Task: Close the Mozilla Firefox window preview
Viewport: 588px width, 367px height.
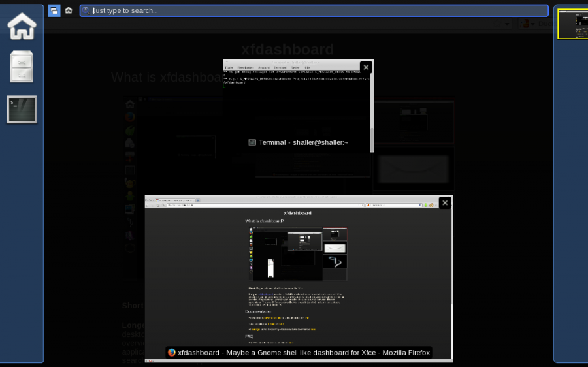Action: (x=445, y=203)
